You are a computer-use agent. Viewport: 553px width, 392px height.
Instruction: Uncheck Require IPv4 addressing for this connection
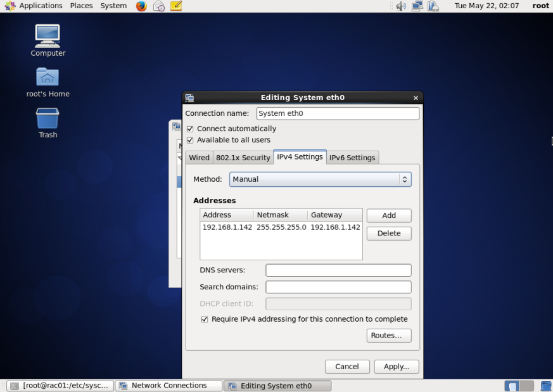click(205, 319)
